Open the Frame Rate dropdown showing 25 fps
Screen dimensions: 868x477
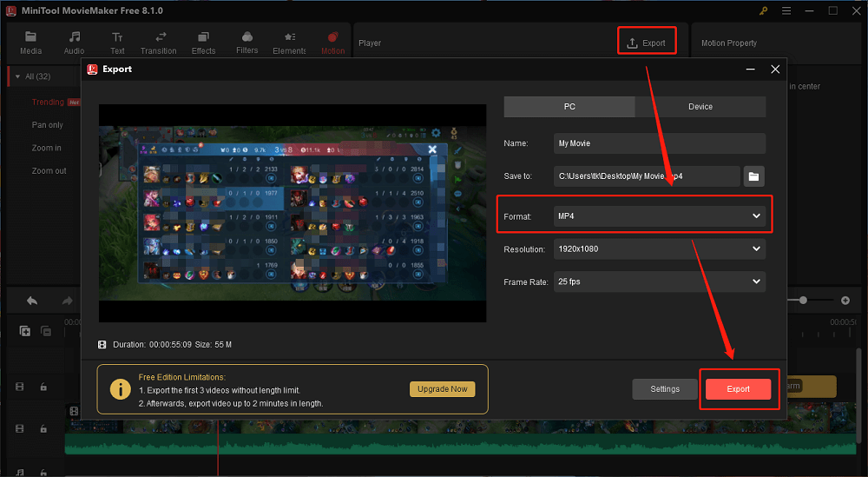tap(660, 282)
